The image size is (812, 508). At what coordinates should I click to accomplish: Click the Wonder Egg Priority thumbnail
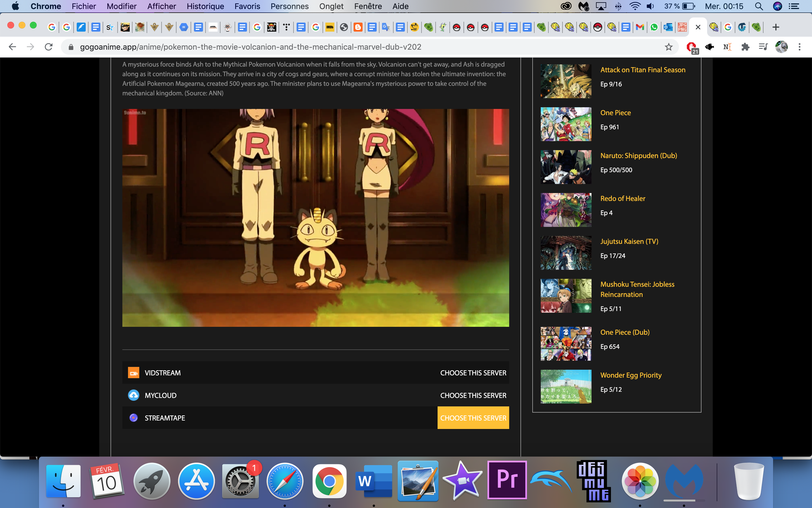click(x=566, y=386)
